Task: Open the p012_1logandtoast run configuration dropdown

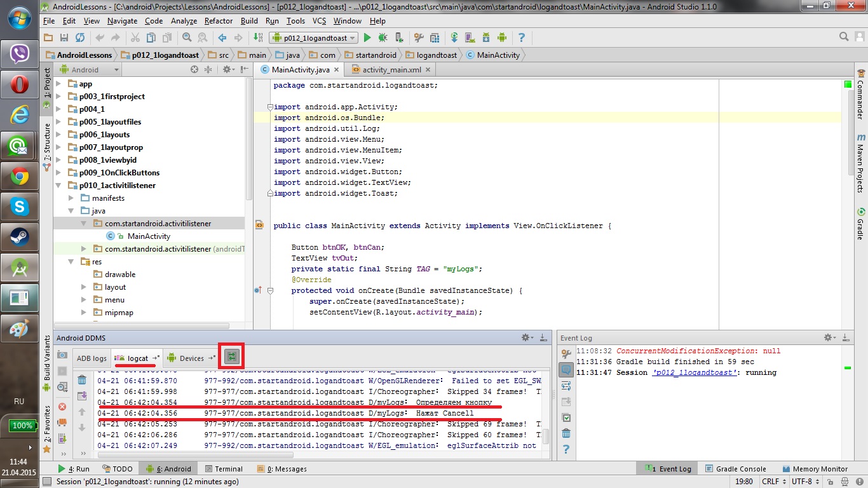Action: [x=313, y=38]
